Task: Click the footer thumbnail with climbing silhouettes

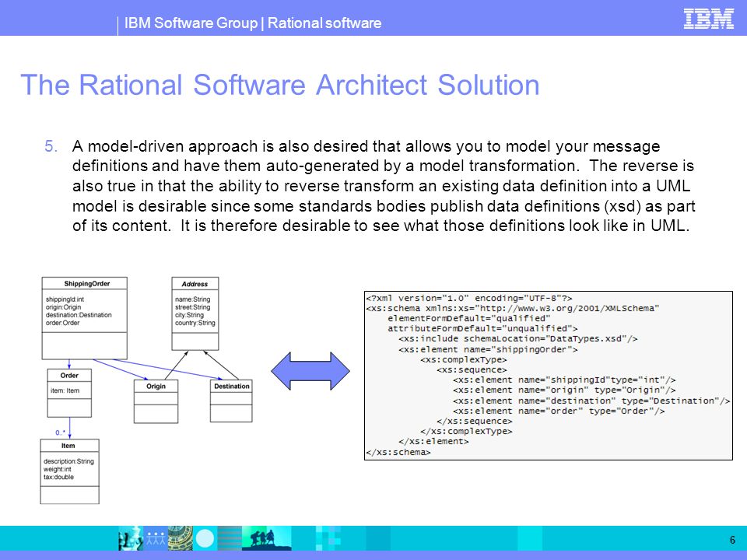Action: pos(267,538)
